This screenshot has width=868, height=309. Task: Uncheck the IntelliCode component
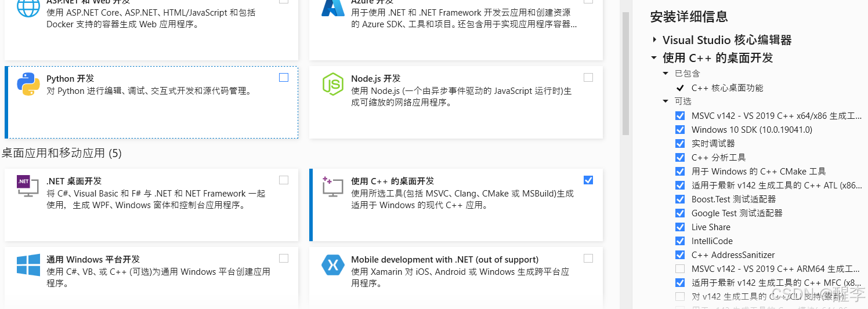[680, 241]
